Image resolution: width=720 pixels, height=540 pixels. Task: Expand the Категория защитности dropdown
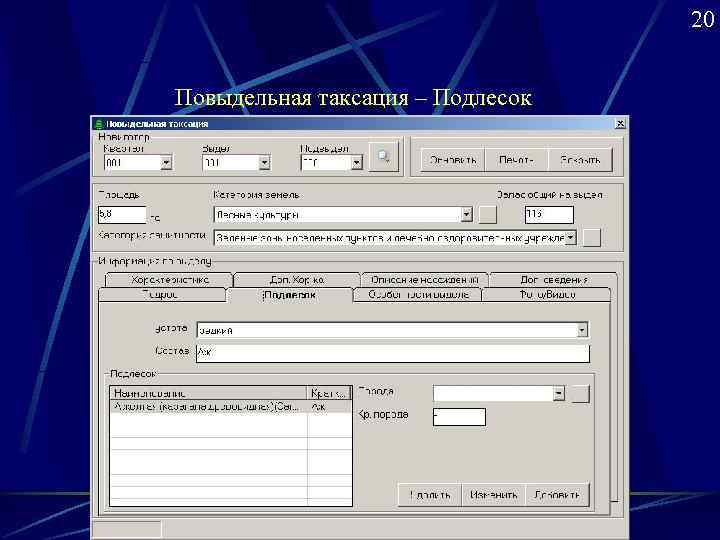[x=570, y=238]
